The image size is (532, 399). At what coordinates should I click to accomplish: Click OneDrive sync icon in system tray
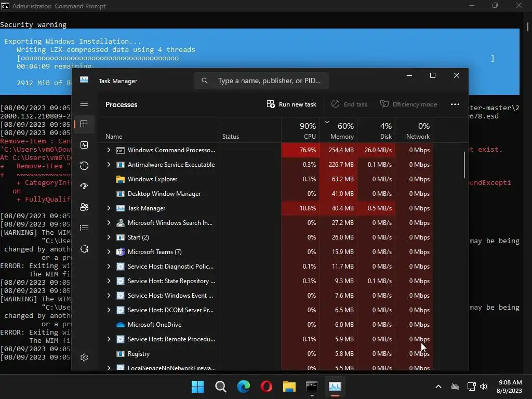click(455, 387)
